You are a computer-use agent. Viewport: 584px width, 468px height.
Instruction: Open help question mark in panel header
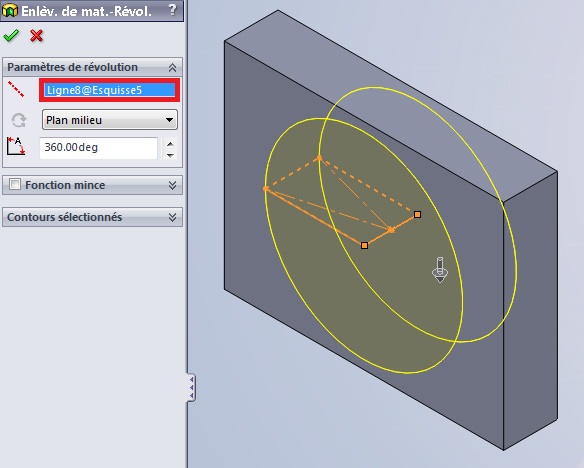[172, 10]
